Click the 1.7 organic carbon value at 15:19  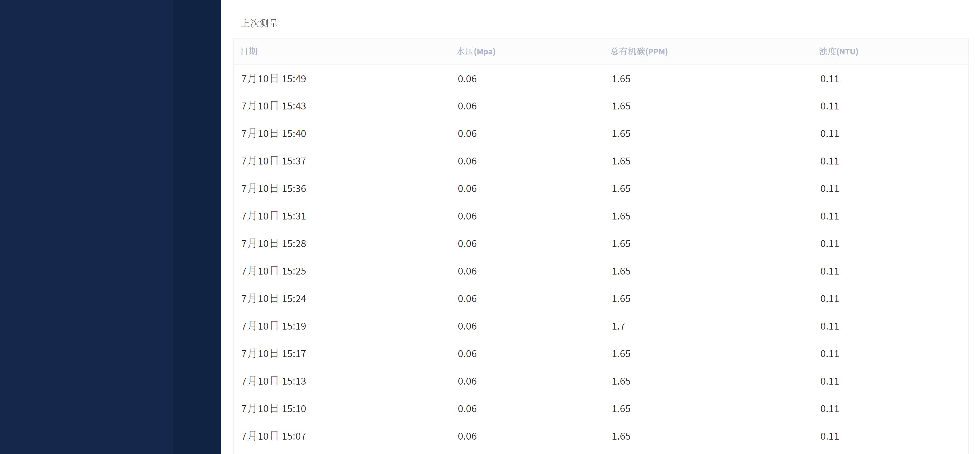[x=618, y=326]
